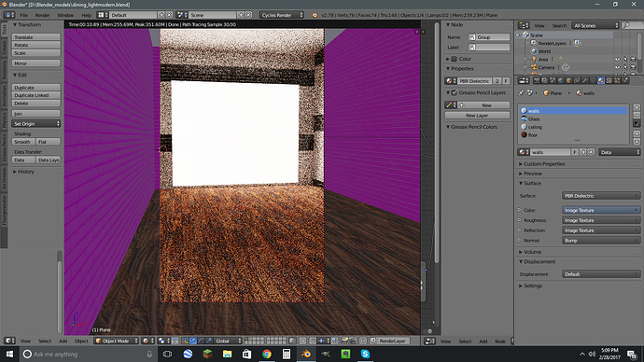Open File Explorer from the taskbar
The width and height of the screenshot is (644, 362).
227,354
